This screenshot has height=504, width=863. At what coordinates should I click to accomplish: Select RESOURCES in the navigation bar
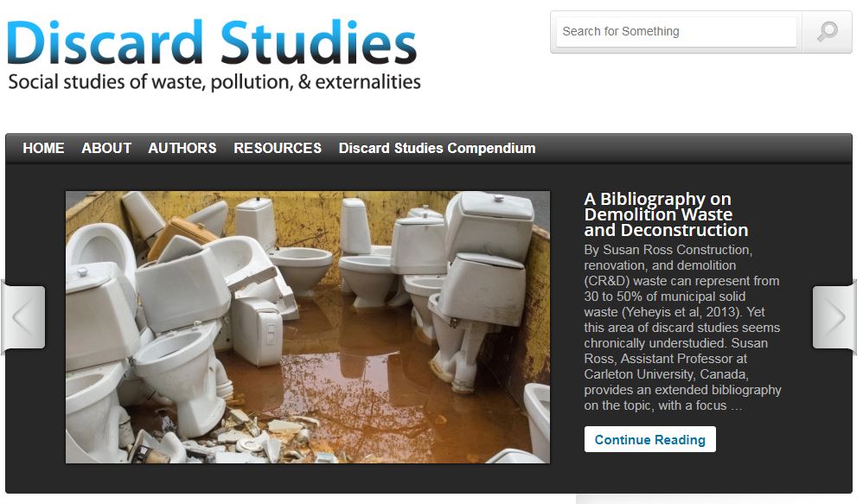[x=278, y=148]
